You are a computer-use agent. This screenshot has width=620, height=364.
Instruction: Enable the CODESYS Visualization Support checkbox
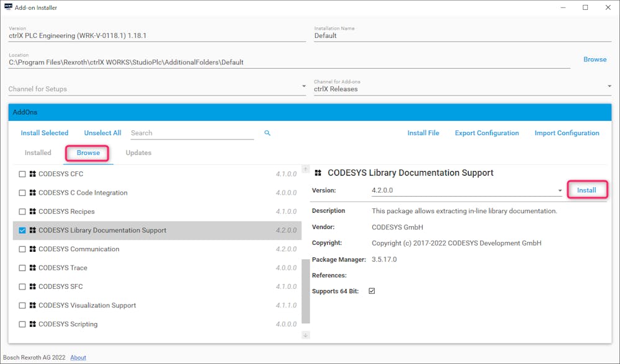22,306
